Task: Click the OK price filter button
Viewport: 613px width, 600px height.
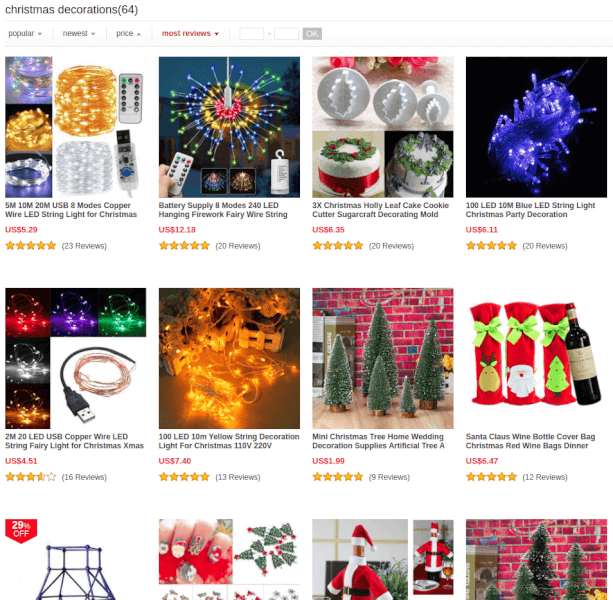Action: coord(312,34)
